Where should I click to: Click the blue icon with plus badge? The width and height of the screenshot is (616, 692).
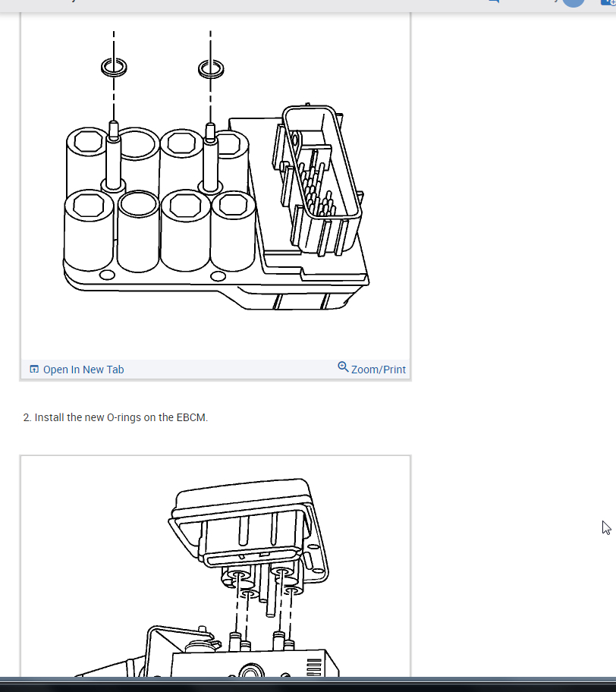(608, 2)
